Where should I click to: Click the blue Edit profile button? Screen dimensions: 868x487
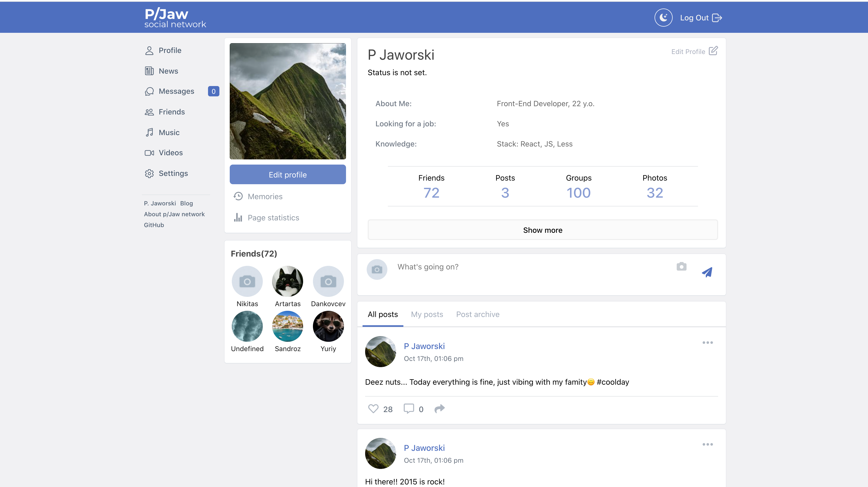[x=287, y=174]
